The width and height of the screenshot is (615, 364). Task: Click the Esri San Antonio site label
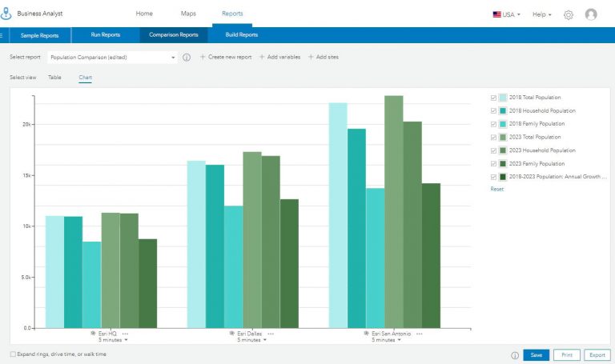[391, 334]
